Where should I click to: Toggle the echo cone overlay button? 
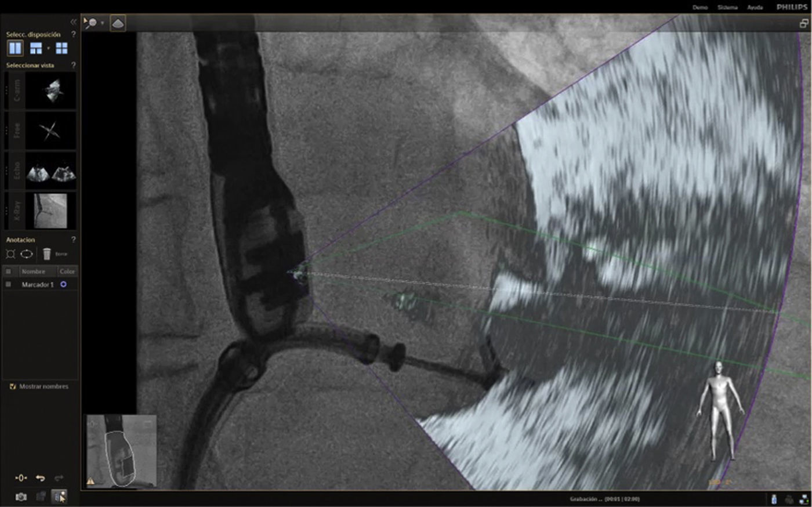pyautogui.click(x=118, y=23)
